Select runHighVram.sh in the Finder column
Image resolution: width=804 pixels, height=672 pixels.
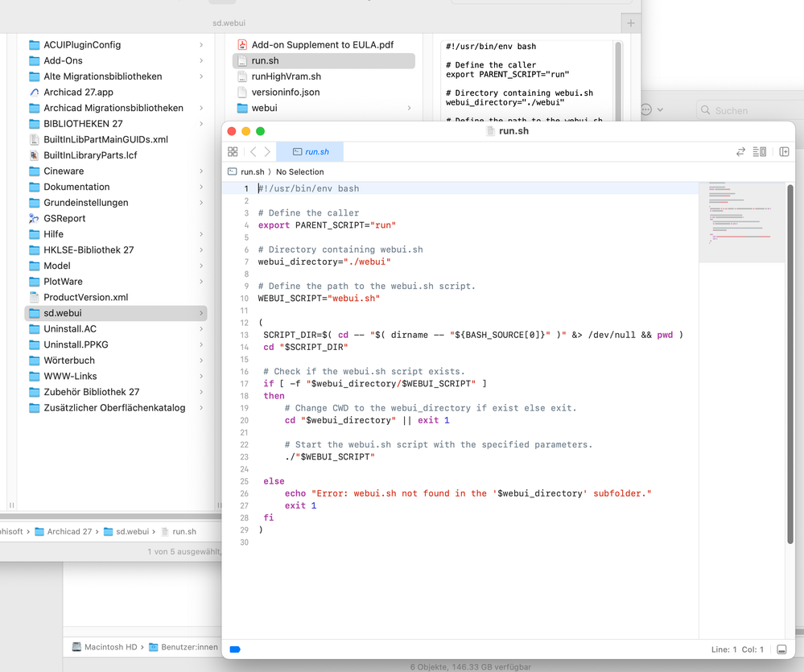286,76
